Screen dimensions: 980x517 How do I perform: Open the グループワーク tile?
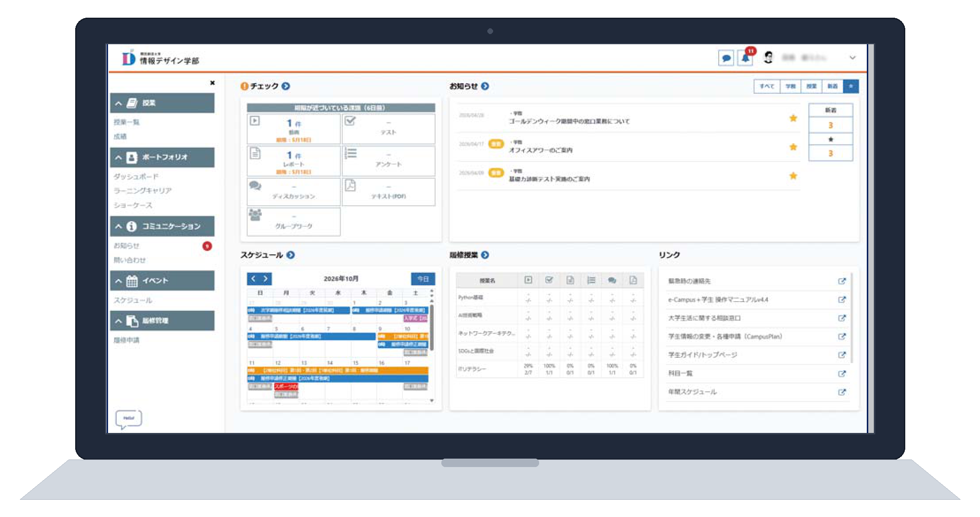click(x=294, y=222)
